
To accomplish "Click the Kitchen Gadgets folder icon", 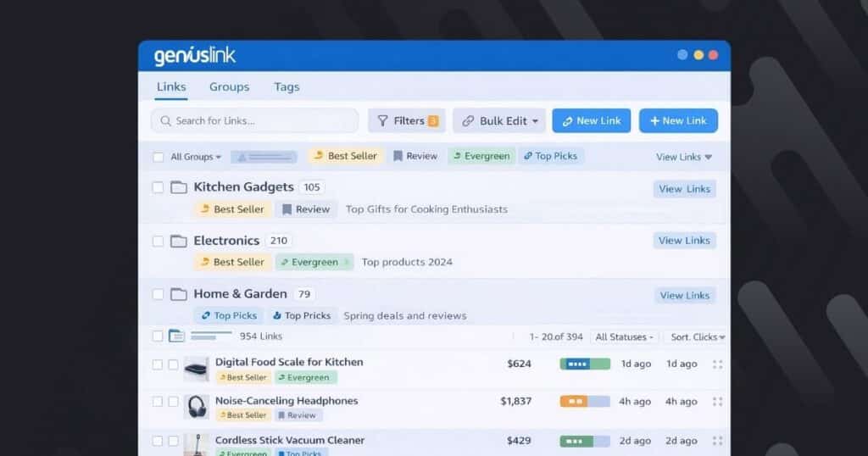I will pyautogui.click(x=178, y=187).
